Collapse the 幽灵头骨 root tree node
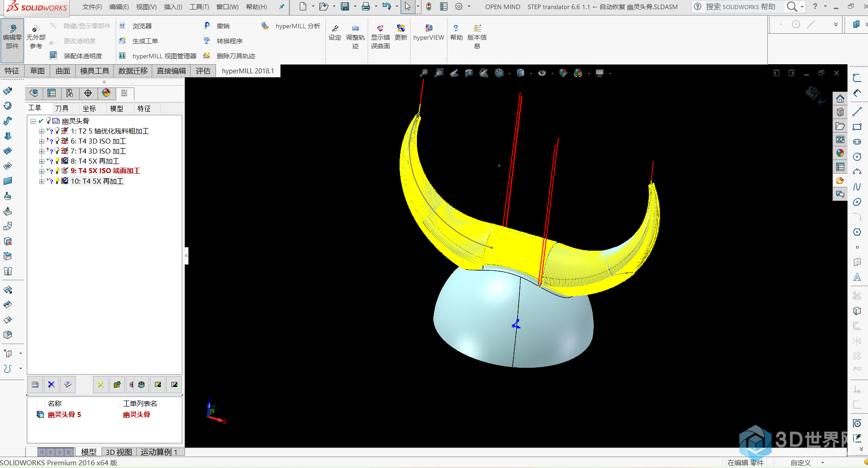The height and width of the screenshot is (468, 868). tap(33, 121)
